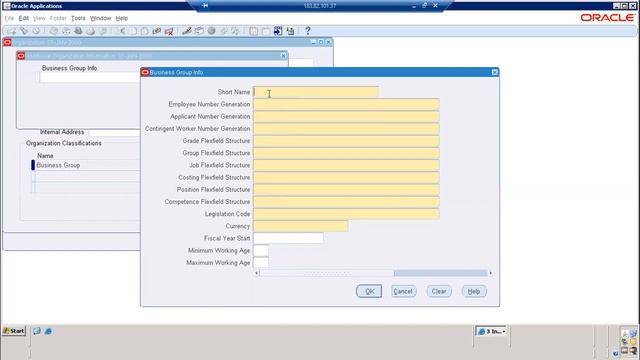Open the View menu
The width and height of the screenshot is (640, 360).
[39, 18]
